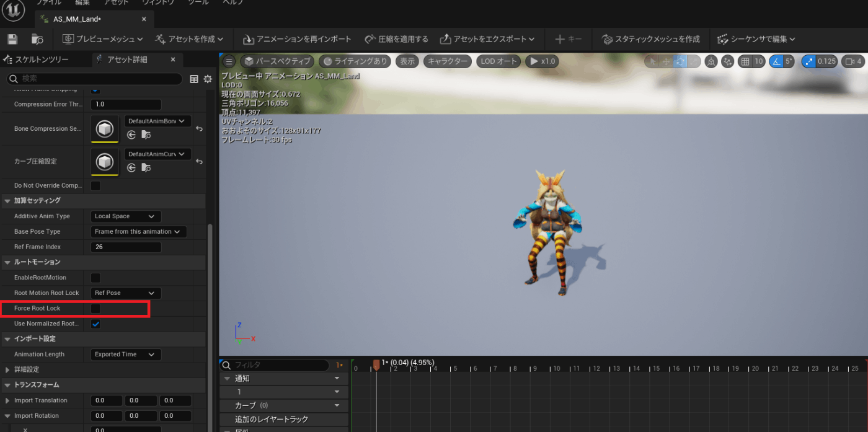Open the DefaultAnimCurve compression asset dropdown
The image size is (868, 432).
click(158, 154)
